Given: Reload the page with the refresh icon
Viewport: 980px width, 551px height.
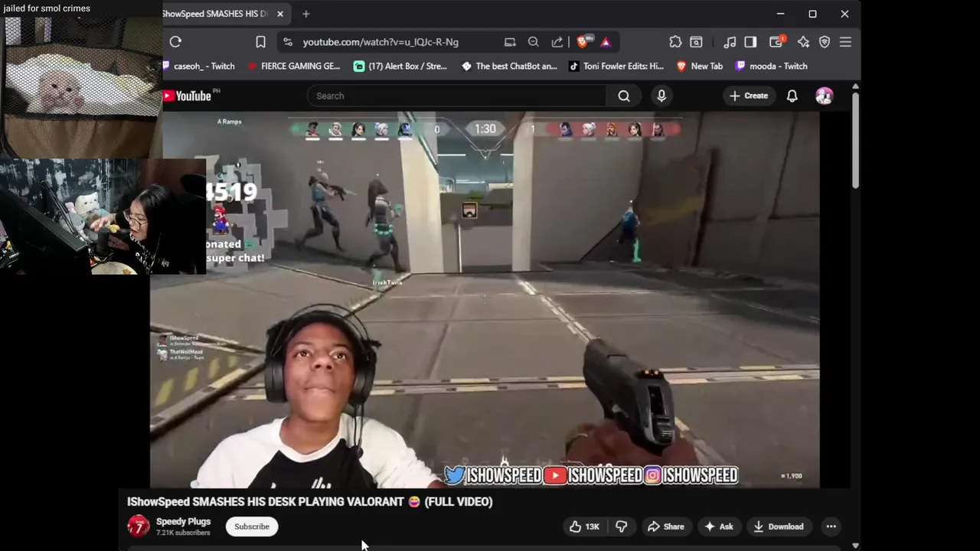Looking at the screenshot, I should coord(175,42).
